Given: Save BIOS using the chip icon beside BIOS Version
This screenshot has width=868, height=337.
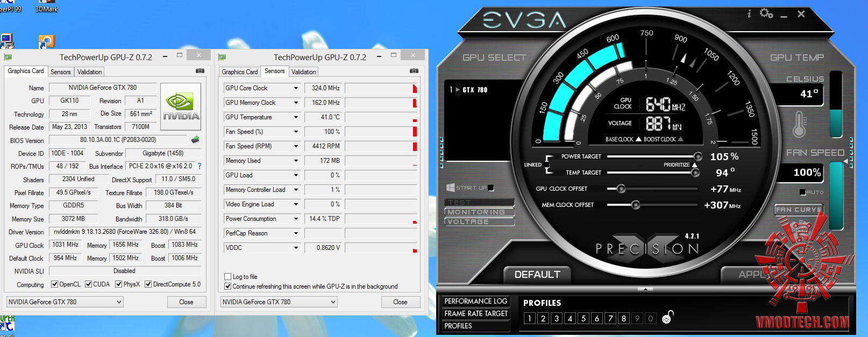Looking at the screenshot, I should pyautogui.click(x=195, y=140).
